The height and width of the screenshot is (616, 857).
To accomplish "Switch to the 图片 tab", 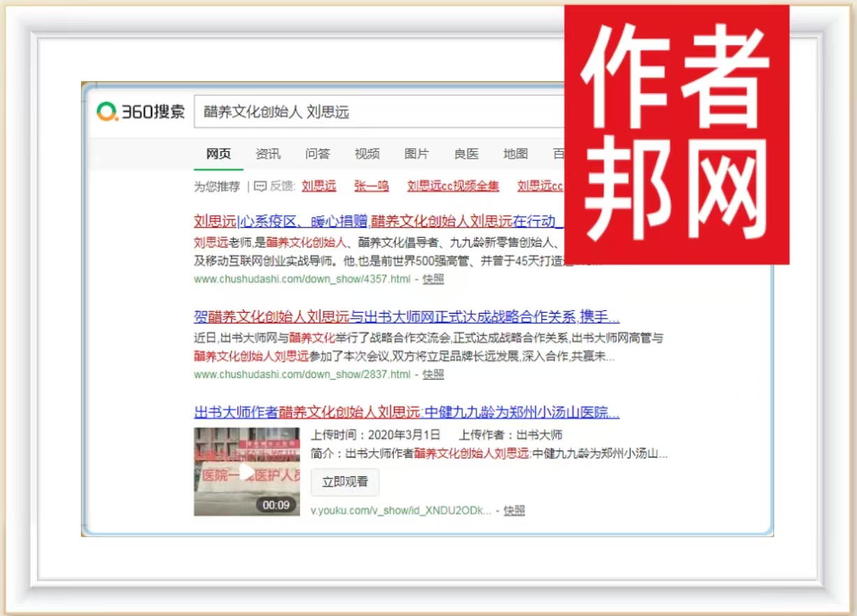I will (x=417, y=154).
